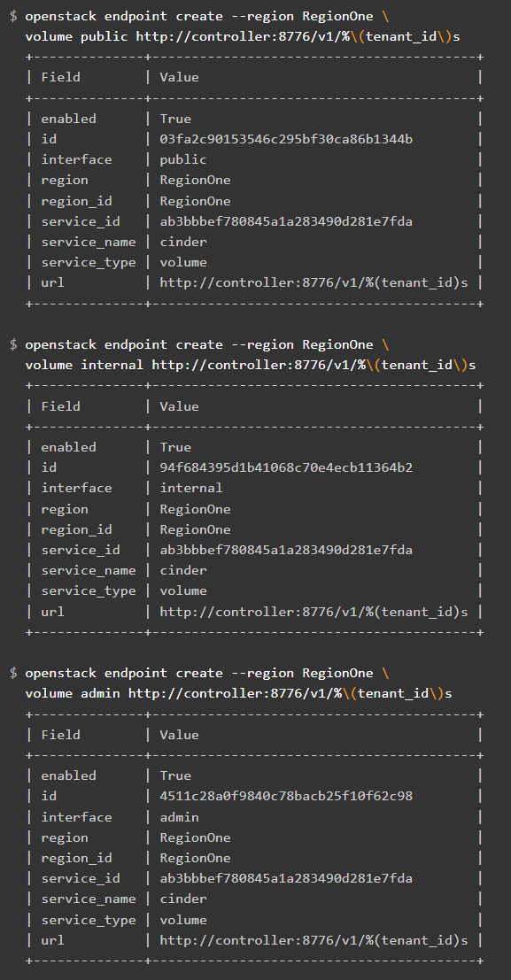This screenshot has height=980, width=511.
Task: Click the "volume internal" command URL line
Action: point(250,365)
